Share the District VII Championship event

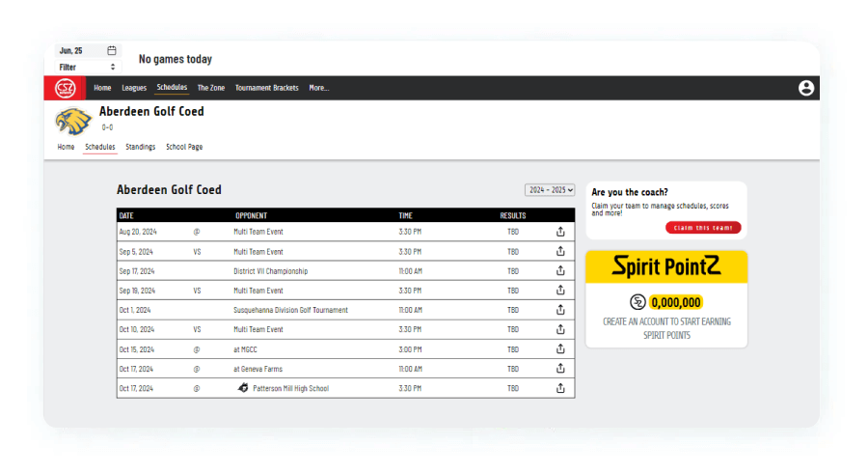tap(560, 271)
